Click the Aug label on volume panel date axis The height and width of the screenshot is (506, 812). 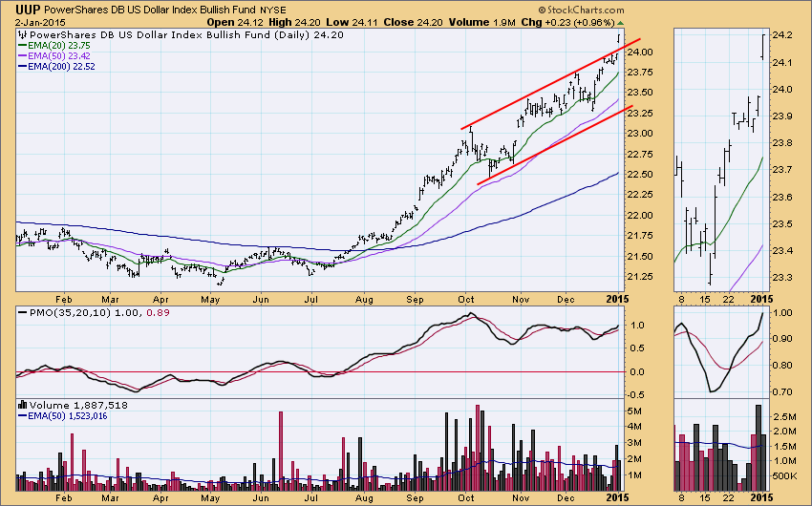[364, 498]
